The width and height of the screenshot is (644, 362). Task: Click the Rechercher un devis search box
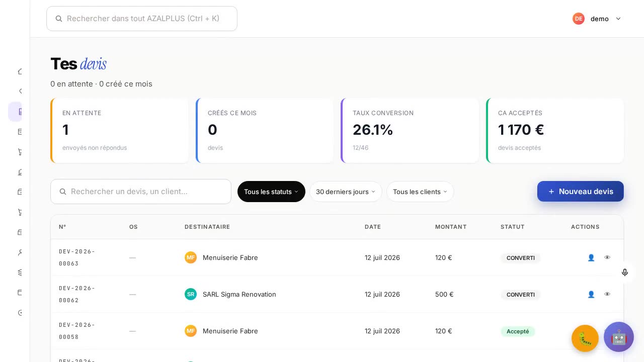tap(141, 192)
